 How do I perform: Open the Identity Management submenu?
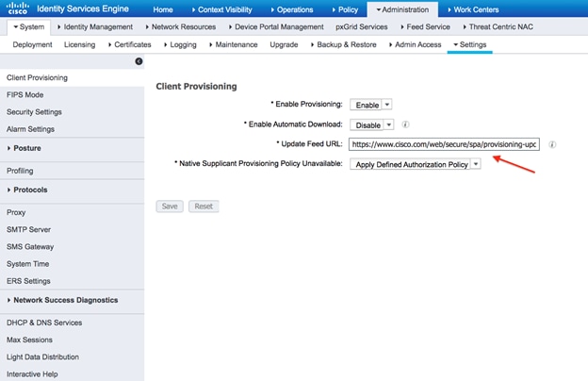tap(95, 27)
